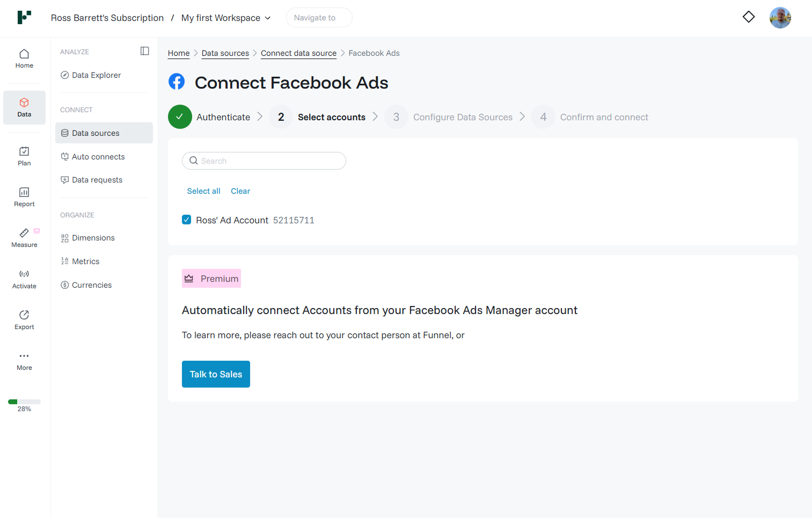Image resolution: width=812 pixels, height=518 pixels.
Task: Uncheck Ross' Ad Account checkbox
Action: pos(187,220)
